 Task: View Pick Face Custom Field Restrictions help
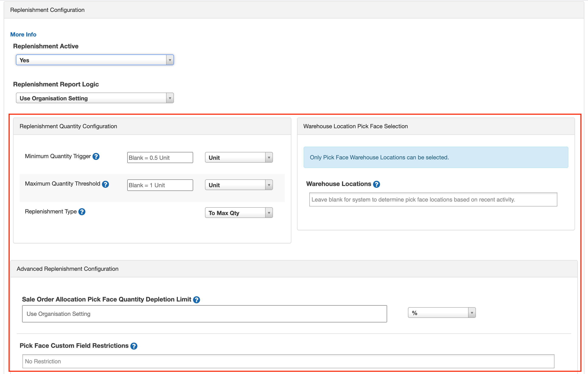point(134,346)
